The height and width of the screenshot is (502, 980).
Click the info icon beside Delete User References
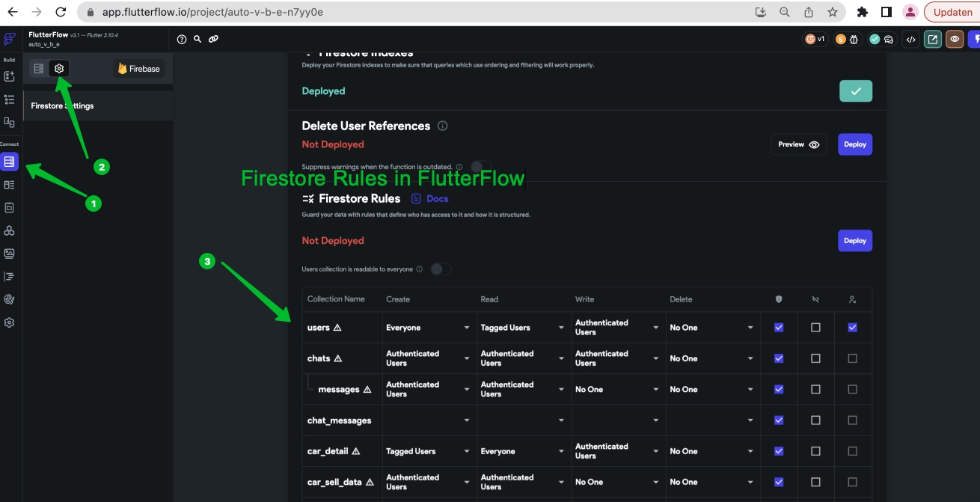click(442, 126)
